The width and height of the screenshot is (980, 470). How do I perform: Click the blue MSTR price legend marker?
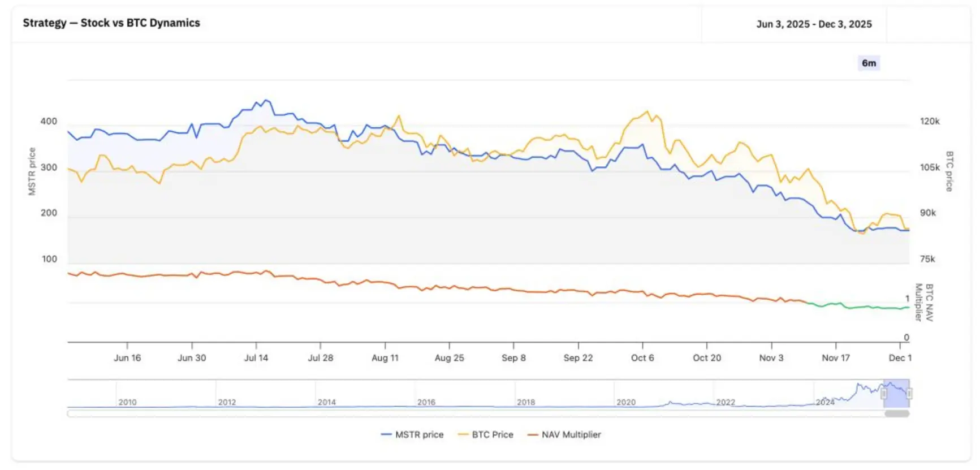point(386,434)
